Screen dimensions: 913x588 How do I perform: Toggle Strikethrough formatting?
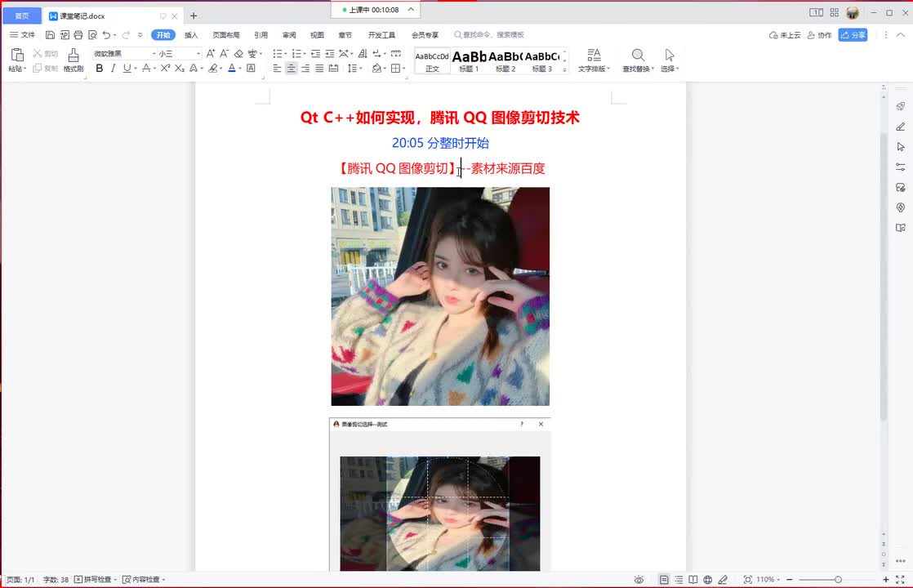[146, 68]
